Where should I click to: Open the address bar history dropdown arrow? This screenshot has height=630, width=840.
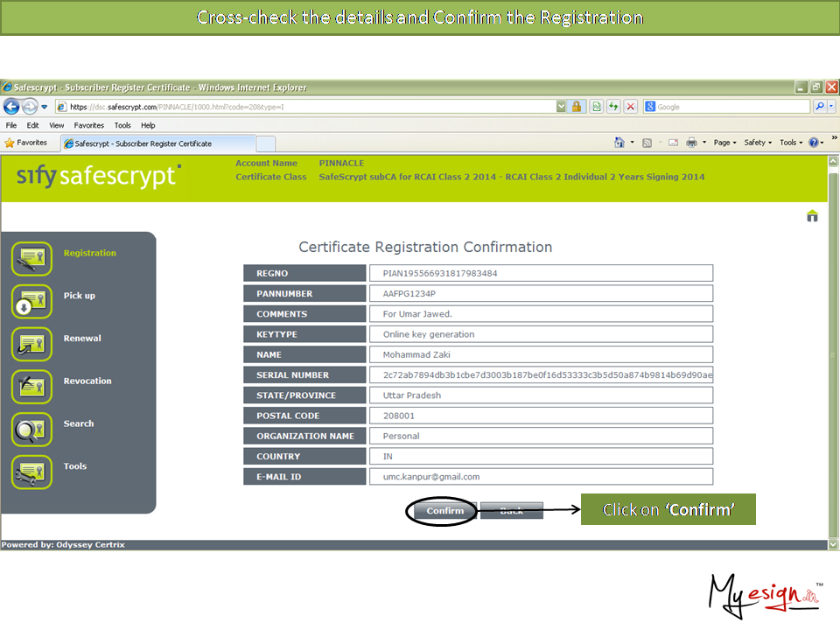pos(561,107)
